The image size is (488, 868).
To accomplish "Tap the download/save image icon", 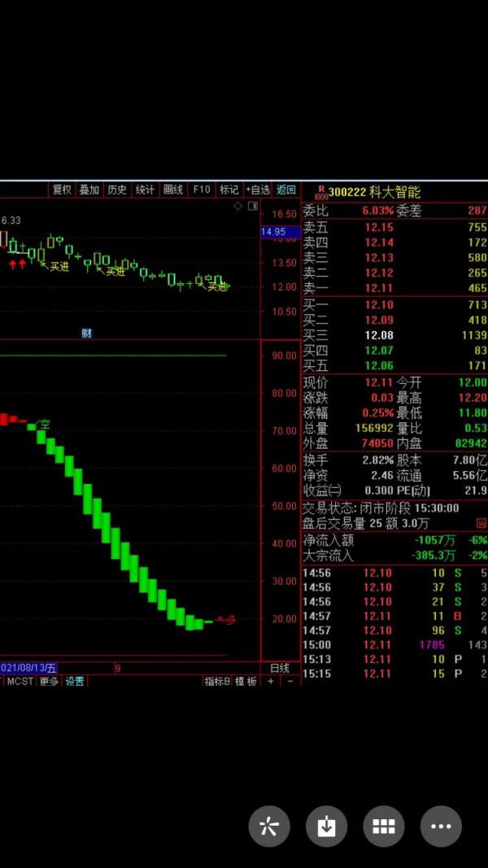I will coord(326,827).
